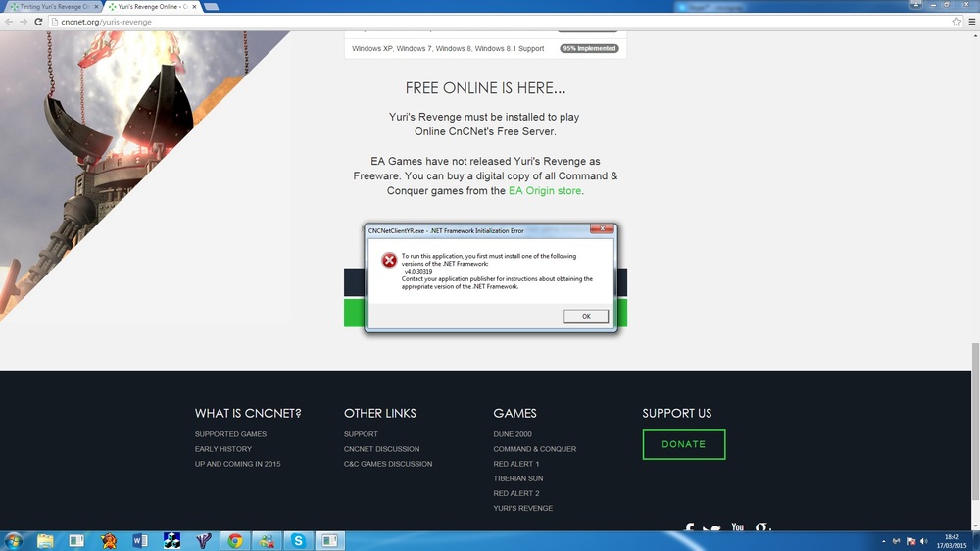Open the Chrome menu (three-line icon)
Viewport: 980px width, 551px height.
pyautogui.click(x=970, y=22)
